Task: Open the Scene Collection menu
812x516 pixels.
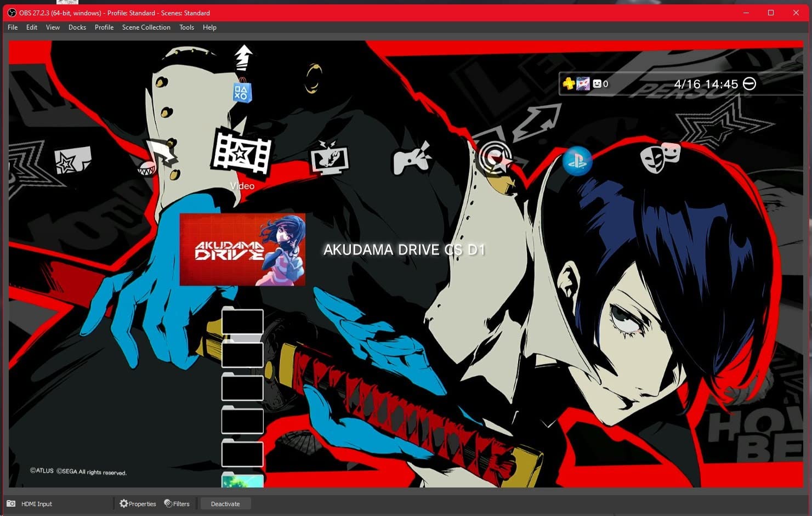Action: (x=146, y=27)
